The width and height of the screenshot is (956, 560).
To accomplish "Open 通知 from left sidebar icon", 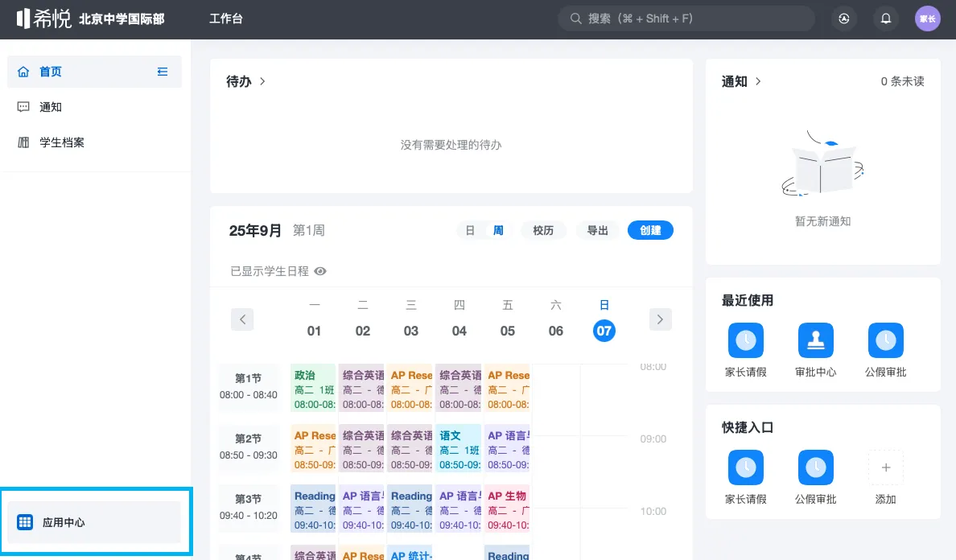I will pos(48,106).
